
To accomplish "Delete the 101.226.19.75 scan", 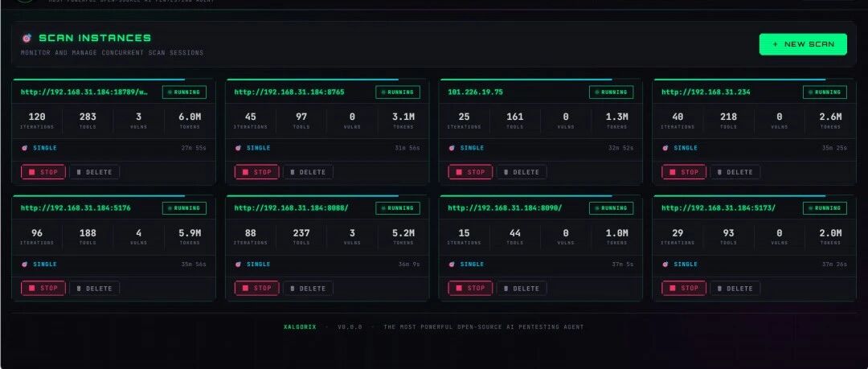I will (522, 172).
